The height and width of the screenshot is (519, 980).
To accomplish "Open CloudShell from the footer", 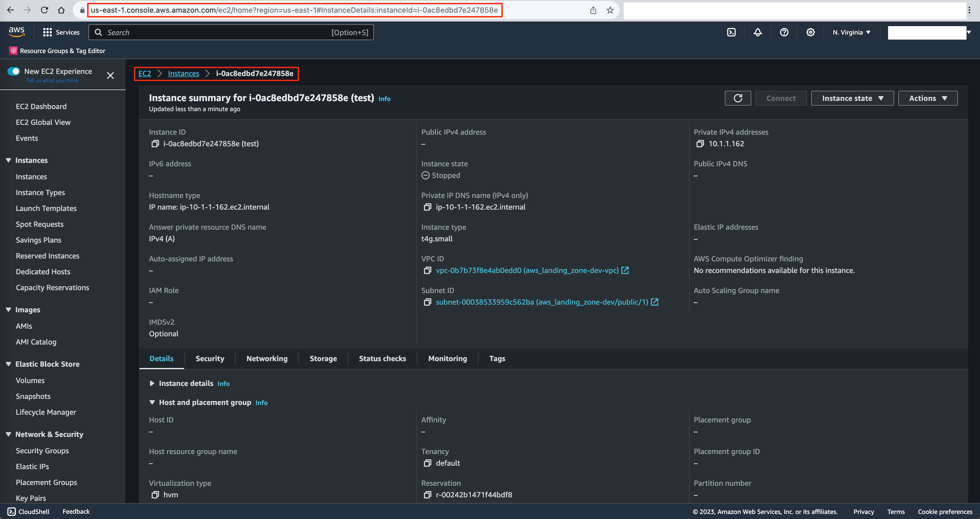I will click(x=29, y=511).
